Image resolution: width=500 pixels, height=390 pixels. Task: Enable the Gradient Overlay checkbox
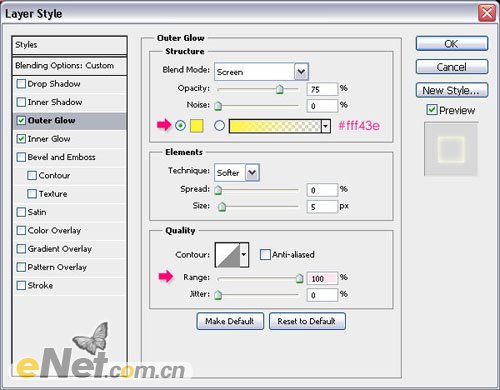pyautogui.click(x=21, y=249)
